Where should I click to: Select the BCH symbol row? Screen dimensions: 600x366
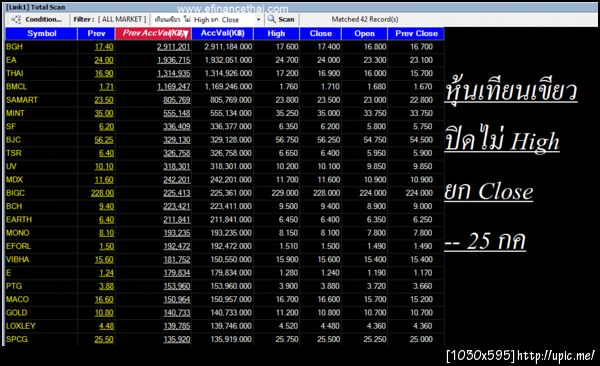[x=225, y=206]
